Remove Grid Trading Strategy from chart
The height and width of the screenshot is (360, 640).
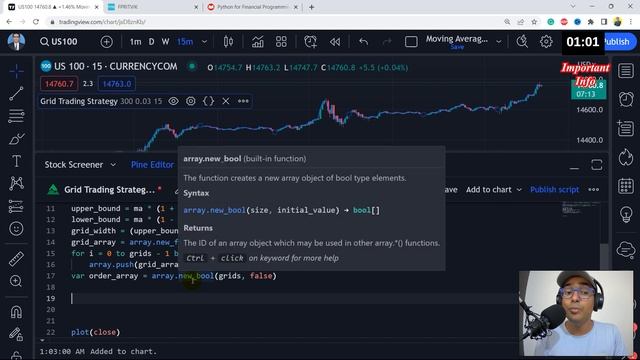tap(226, 101)
